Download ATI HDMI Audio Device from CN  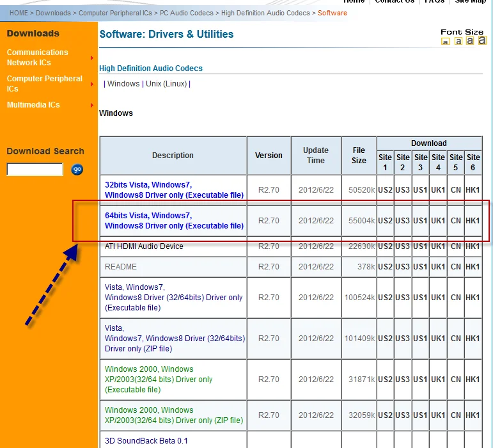point(455,246)
